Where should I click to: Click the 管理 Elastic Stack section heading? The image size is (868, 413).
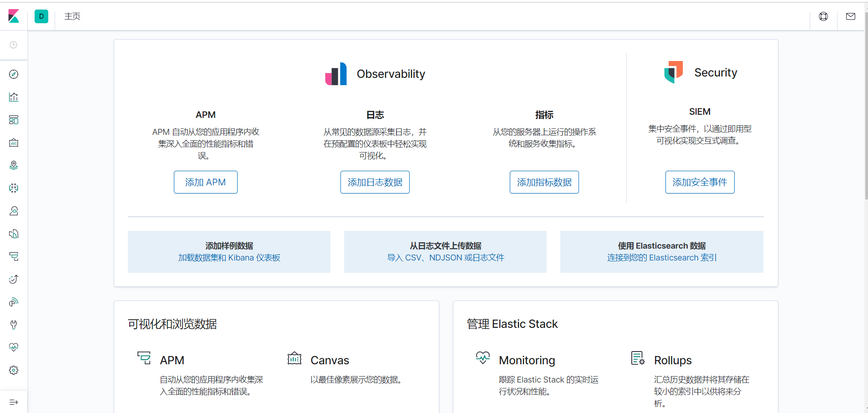[513, 324]
